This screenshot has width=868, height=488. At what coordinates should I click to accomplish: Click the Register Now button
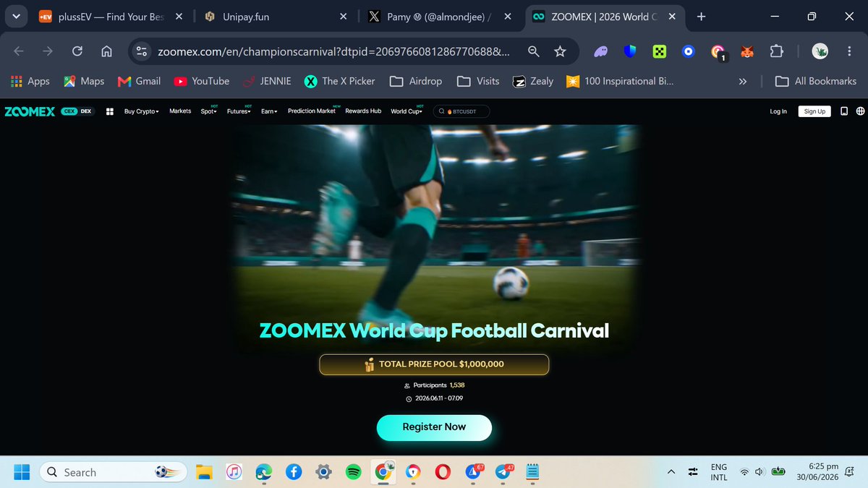point(434,427)
